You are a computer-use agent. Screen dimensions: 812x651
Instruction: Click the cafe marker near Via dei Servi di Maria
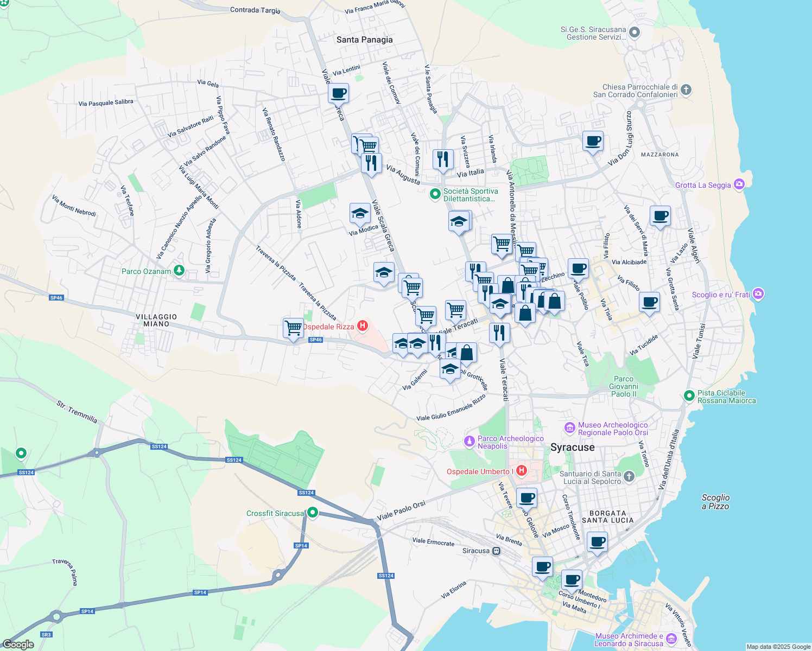click(660, 217)
